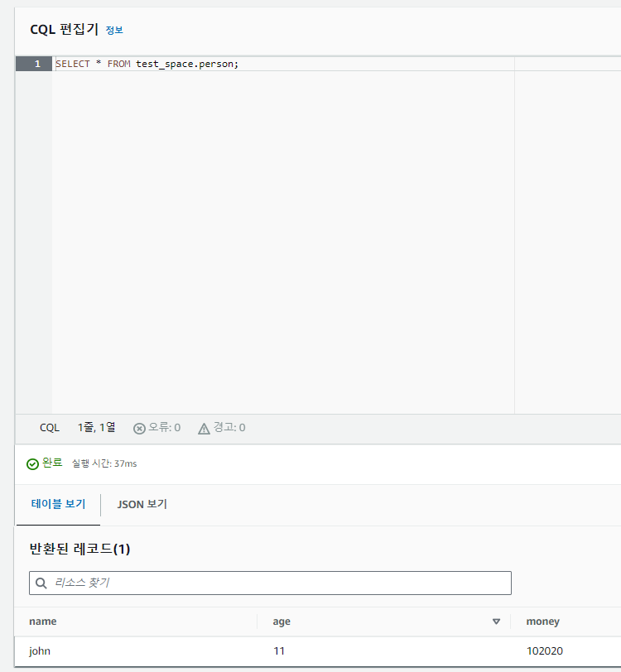Click the magnifier icon in search box
The width and height of the screenshot is (621, 672).
coord(41,583)
